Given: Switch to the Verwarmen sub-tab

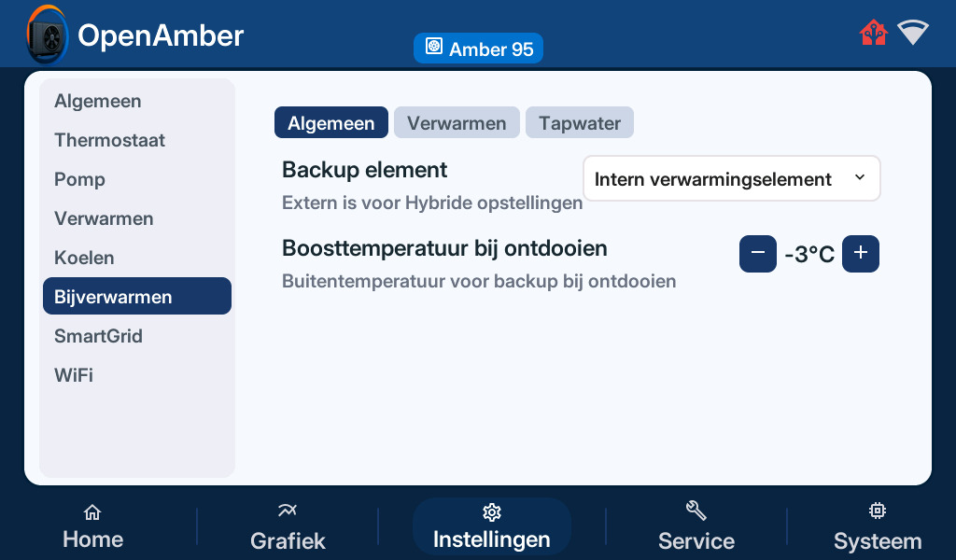Looking at the screenshot, I should 457,122.
